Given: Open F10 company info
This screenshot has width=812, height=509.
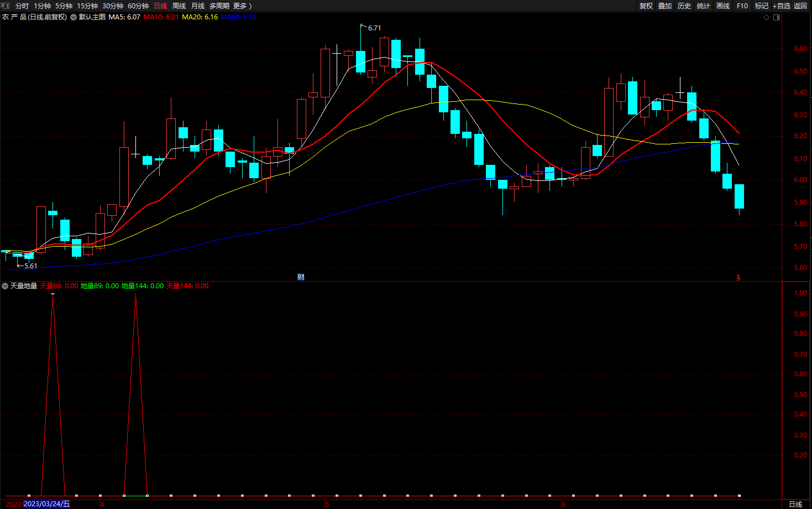Looking at the screenshot, I should click(x=742, y=6).
